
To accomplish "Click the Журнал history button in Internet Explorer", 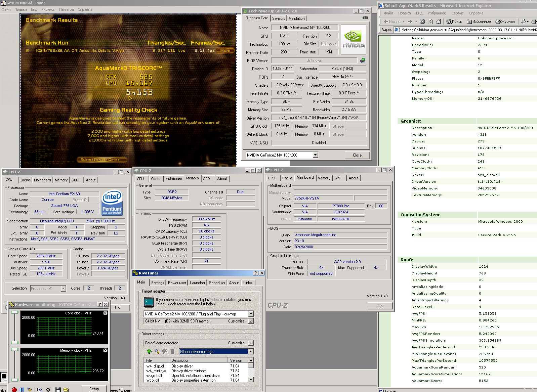I will coord(505,21).
